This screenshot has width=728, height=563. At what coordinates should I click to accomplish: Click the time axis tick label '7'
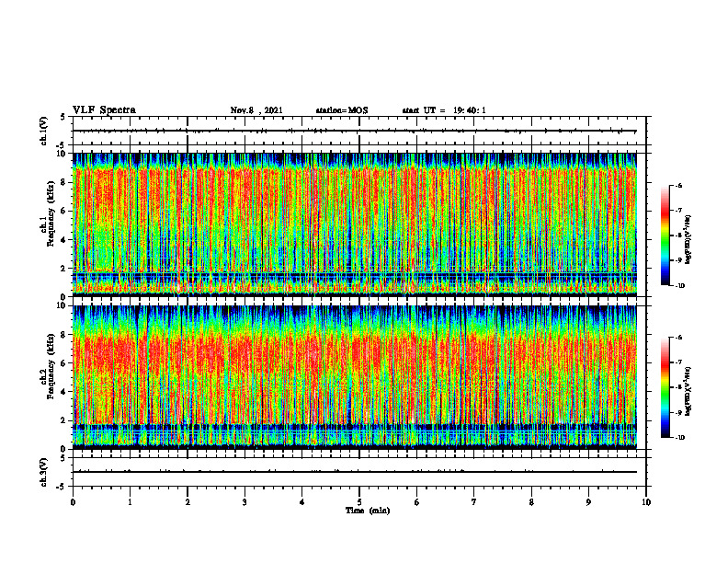(x=474, y=502)
